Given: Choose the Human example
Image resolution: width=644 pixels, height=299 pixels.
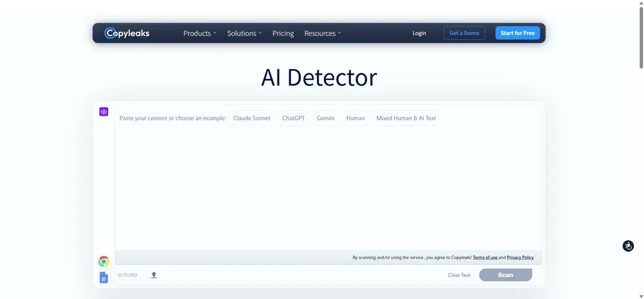Looking at the screenshot, I should pos(355,118).
